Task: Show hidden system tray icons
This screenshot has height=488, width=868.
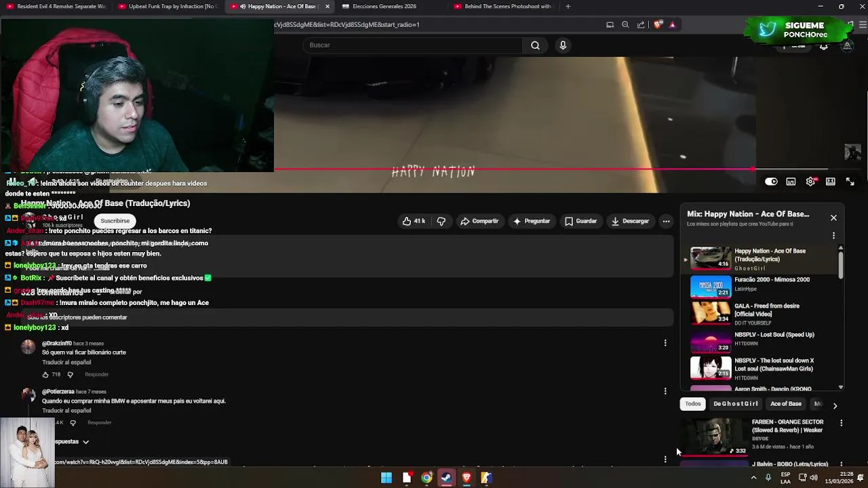Action: tap(753, 478)
